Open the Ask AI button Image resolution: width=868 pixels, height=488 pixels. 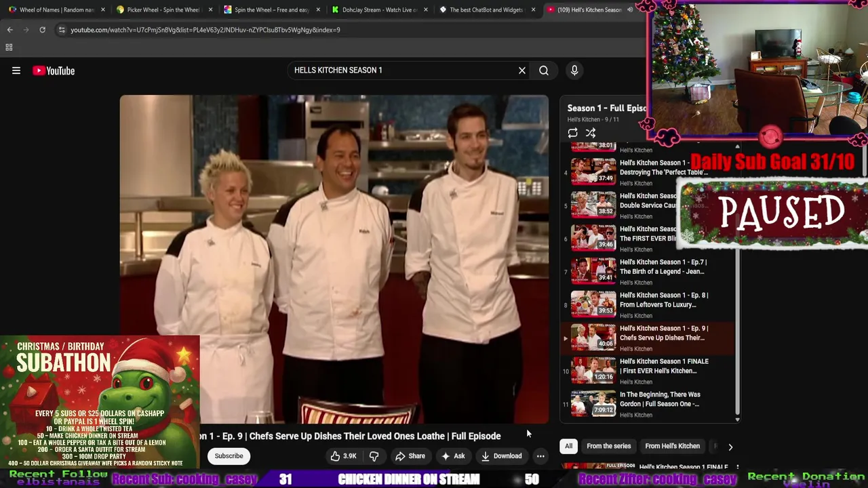453,456
